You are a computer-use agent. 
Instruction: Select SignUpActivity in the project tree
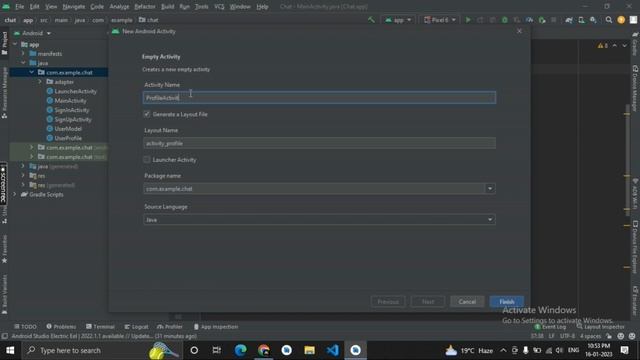[69, 120]
